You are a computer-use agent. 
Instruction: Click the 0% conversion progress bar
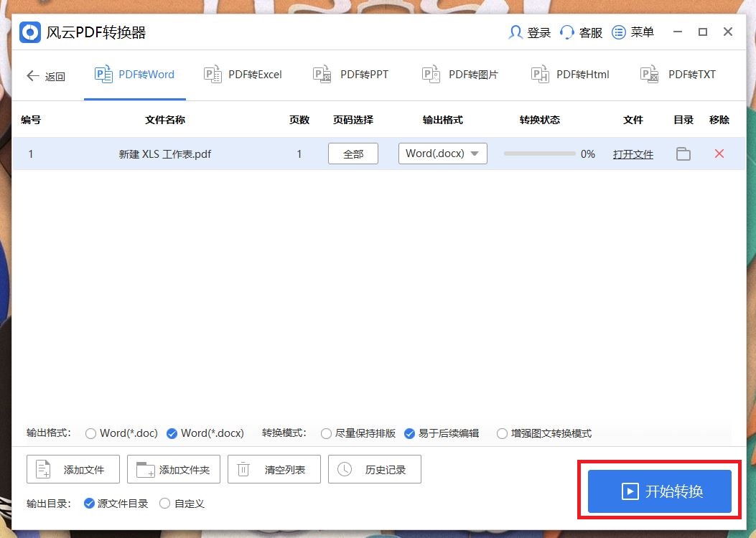coord(539,154)
